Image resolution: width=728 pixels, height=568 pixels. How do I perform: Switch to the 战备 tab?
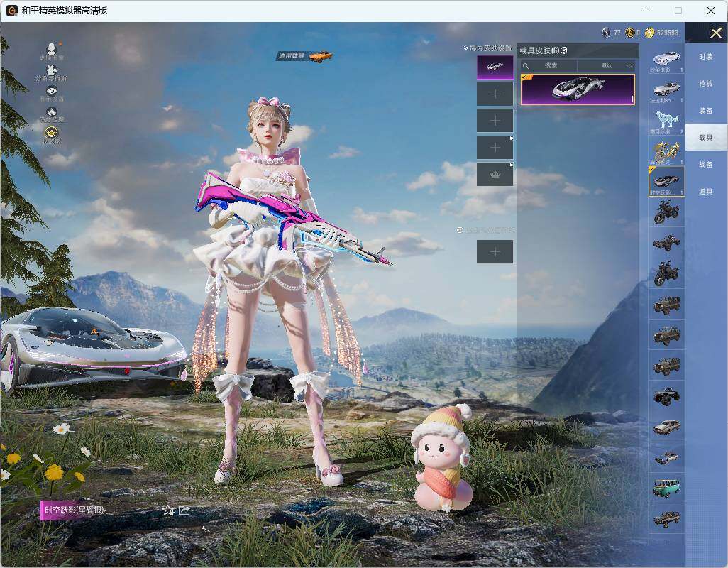coord(706,165)
